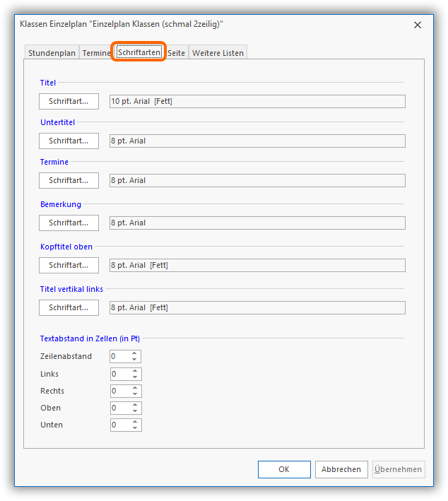Open font dialog for Bemerkung
The height and width of the screenshot is (501, 448).
coord(69,223)
